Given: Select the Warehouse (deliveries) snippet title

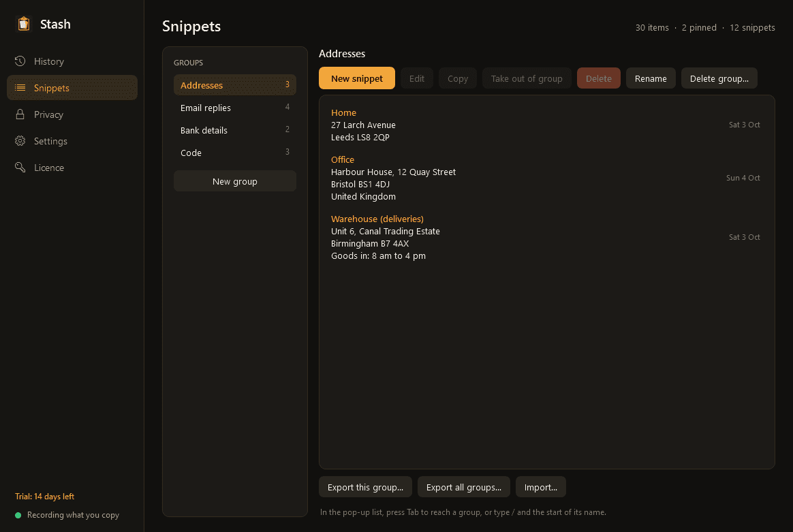Looking at the screenshot, I should point(377,219).
